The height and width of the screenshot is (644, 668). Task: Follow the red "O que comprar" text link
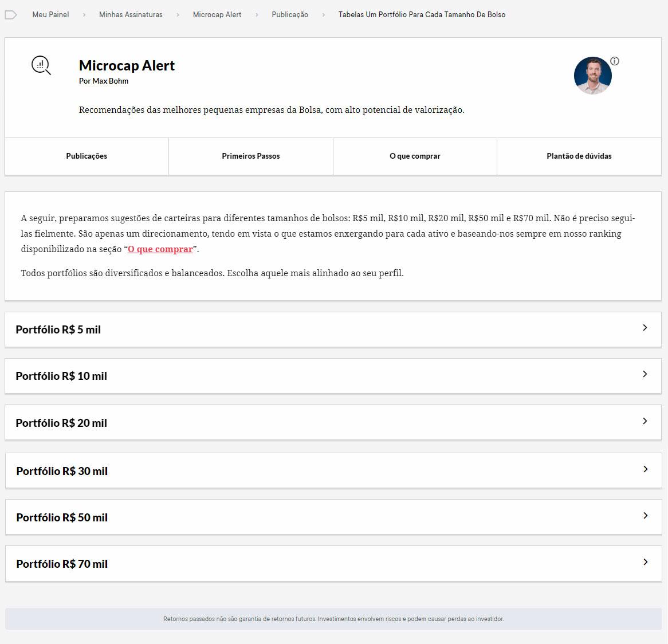[160, 249]
